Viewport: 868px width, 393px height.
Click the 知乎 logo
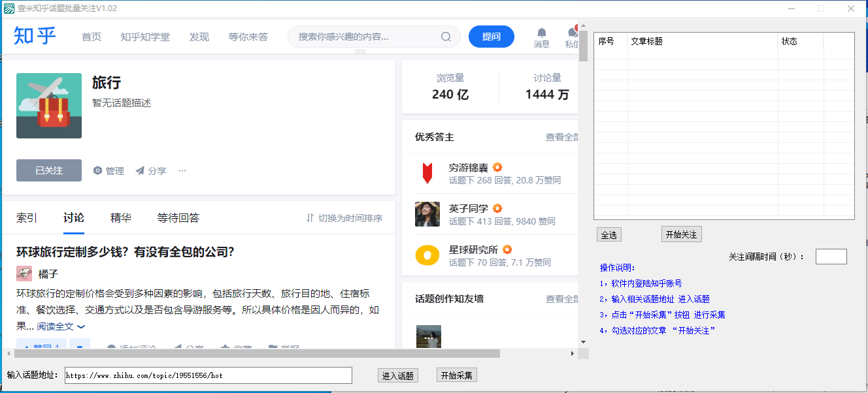point(35,36)
